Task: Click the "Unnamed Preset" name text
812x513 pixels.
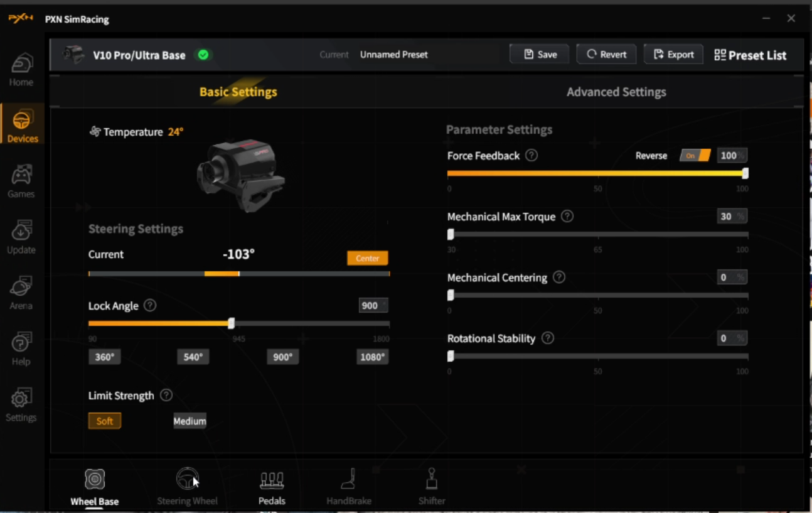Action: point(394,55)
